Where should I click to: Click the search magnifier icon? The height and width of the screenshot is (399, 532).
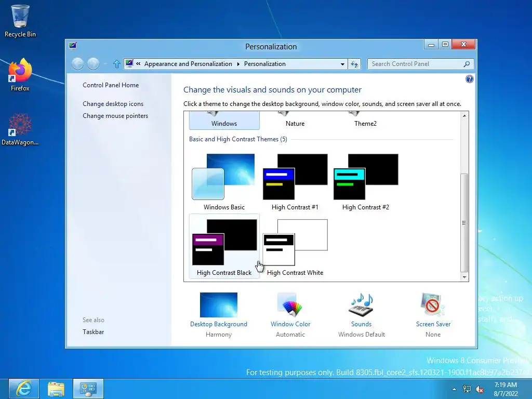(467, 64)
